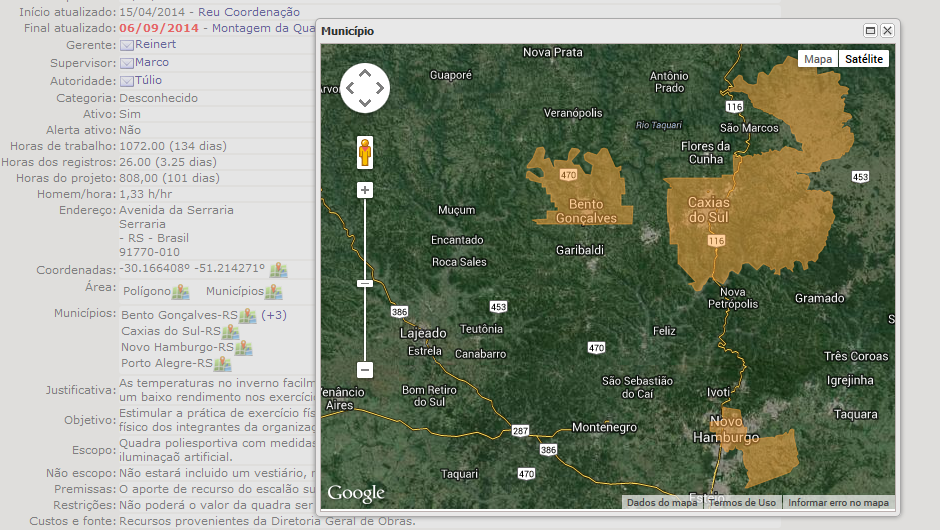Show Polígono area map icon

point(180,292)
